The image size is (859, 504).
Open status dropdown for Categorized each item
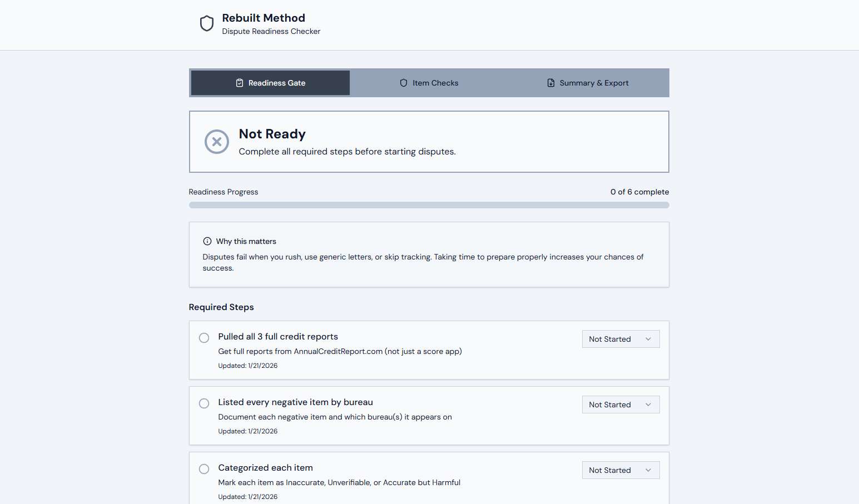620,470
